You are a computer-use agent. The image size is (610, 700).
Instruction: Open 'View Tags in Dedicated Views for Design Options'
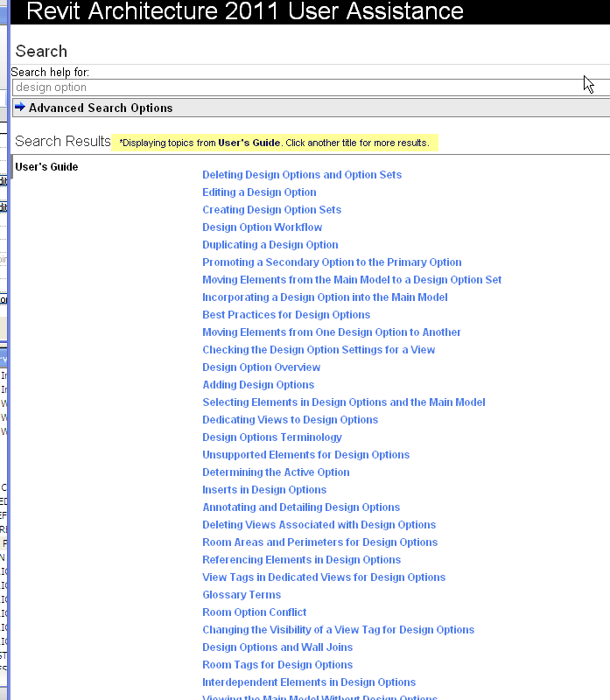click(324, 577)
